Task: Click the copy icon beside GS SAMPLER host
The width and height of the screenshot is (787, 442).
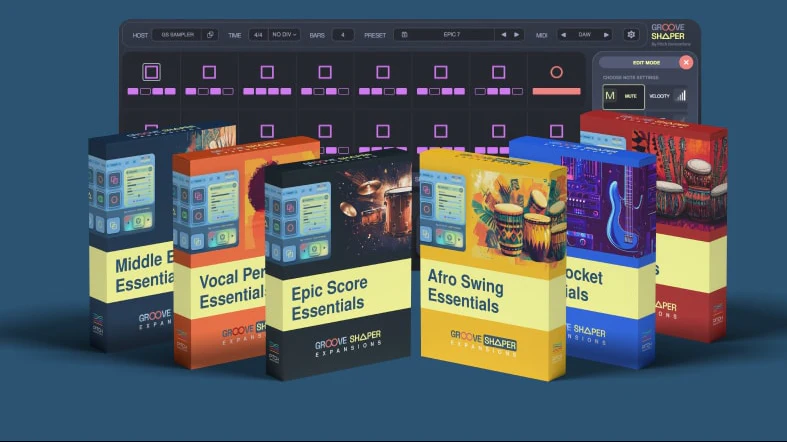Action: [210, 35]
